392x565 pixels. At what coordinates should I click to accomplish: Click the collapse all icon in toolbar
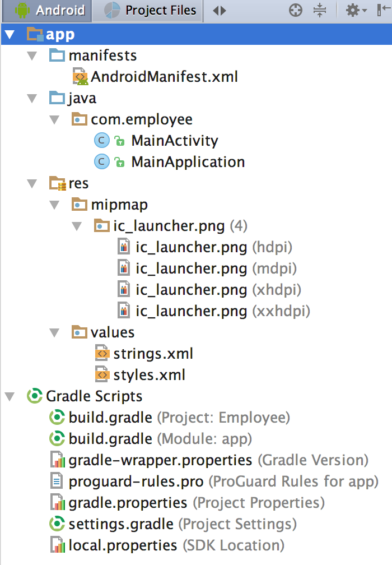320,10
